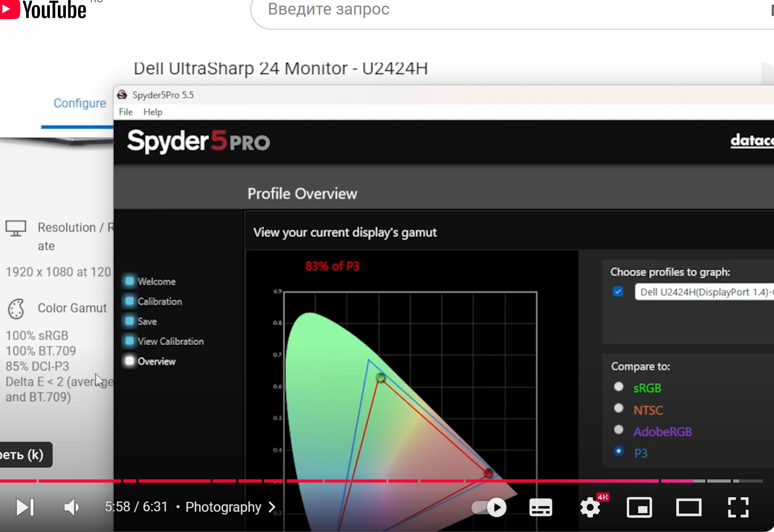Click the "1920 x 1080 at 120" text
Viewport: 774px width, 532px height.
[58, 272]
